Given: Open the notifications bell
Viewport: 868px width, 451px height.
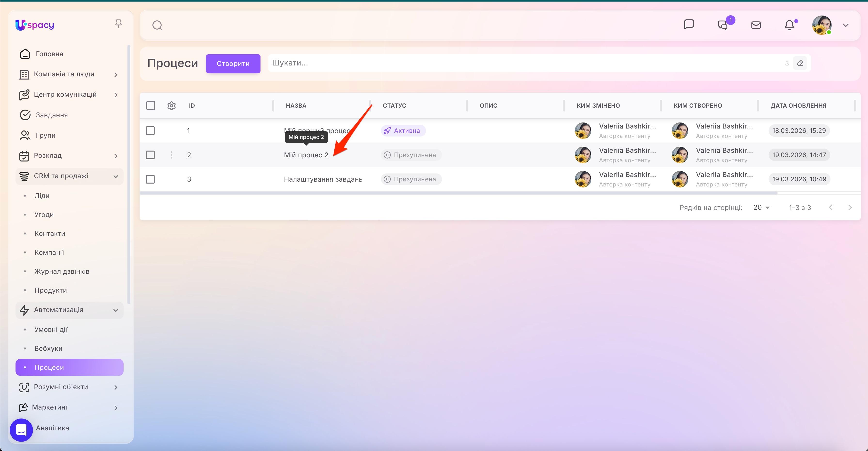Looking at the screenshot, I should coord(790,25).
